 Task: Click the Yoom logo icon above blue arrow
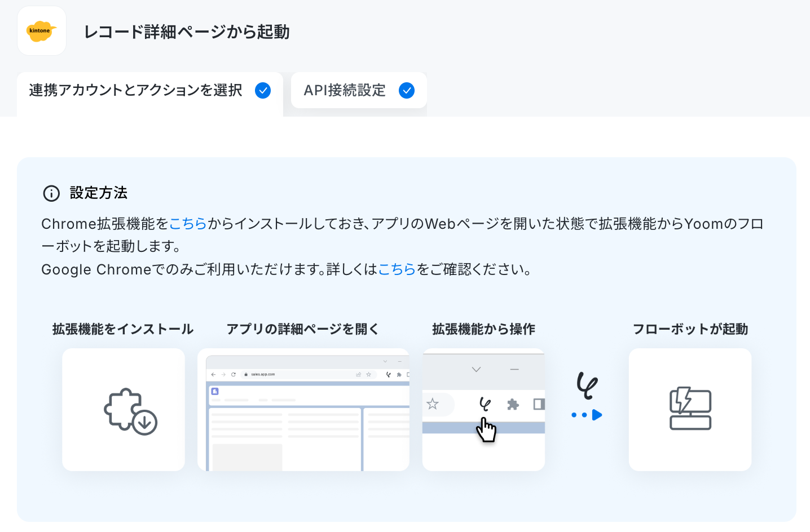(587, 385)
